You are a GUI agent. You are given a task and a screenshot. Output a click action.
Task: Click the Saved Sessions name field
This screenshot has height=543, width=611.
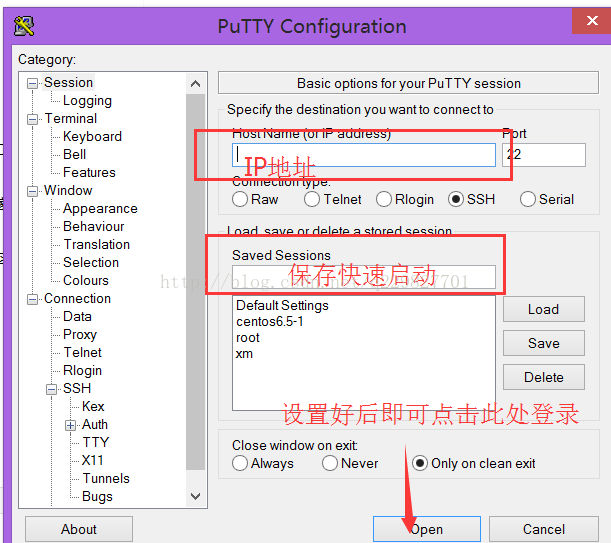364,277
